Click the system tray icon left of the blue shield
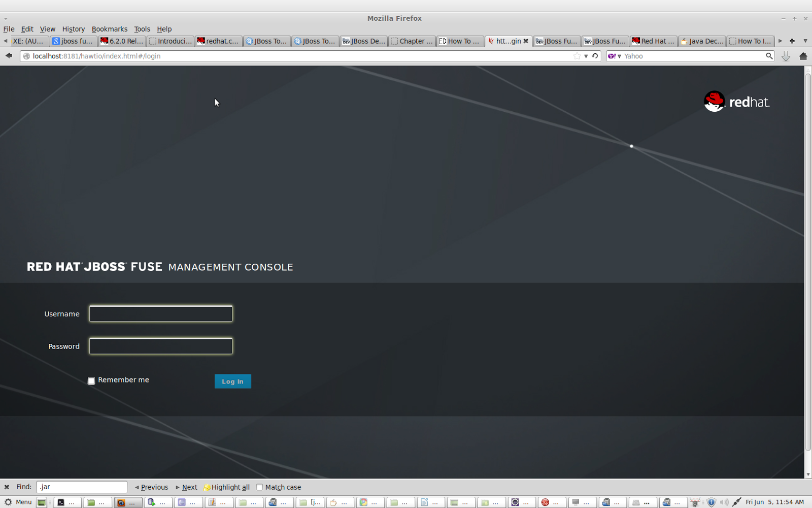This screenshot has height=508, width=812. tap(695, 502)
